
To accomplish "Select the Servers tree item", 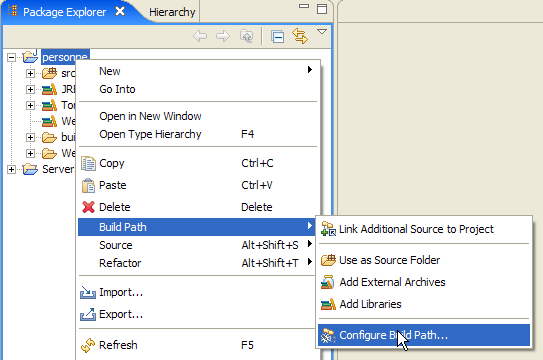I will point(58,169).
